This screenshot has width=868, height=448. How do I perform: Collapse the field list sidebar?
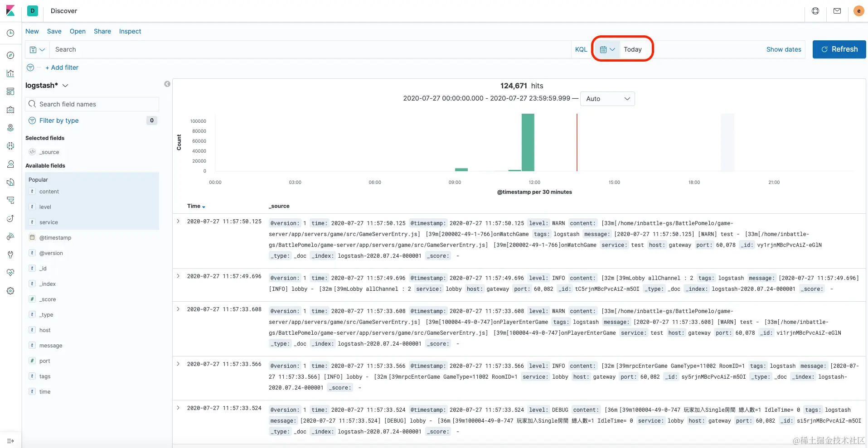pyautogui.click(x=167, y=84)
